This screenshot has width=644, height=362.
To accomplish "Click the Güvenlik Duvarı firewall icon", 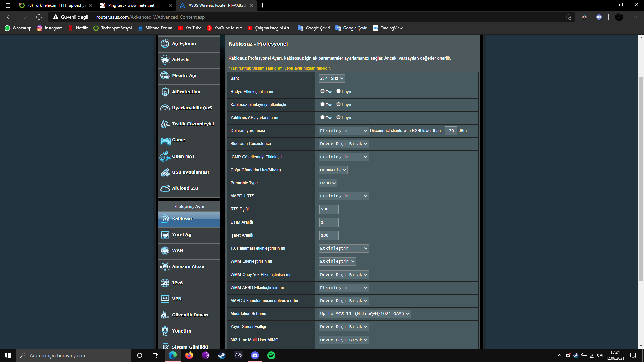I will tap(165, 315).
